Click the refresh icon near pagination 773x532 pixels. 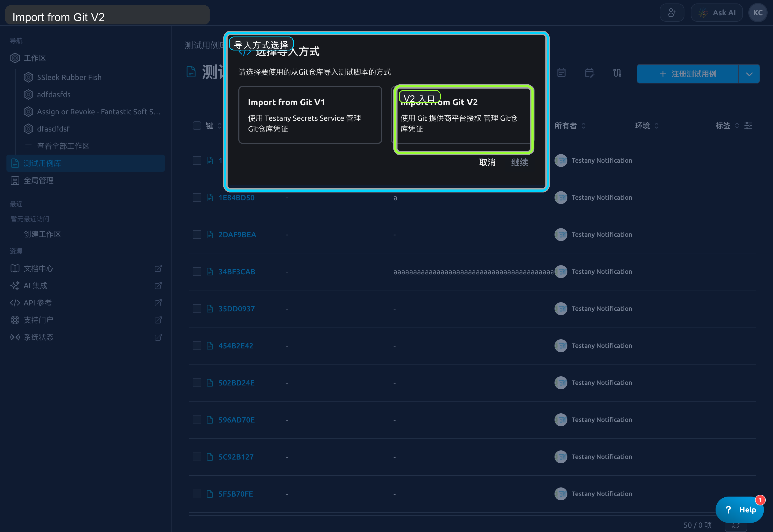pyautogui.click(x=736, y=526)
